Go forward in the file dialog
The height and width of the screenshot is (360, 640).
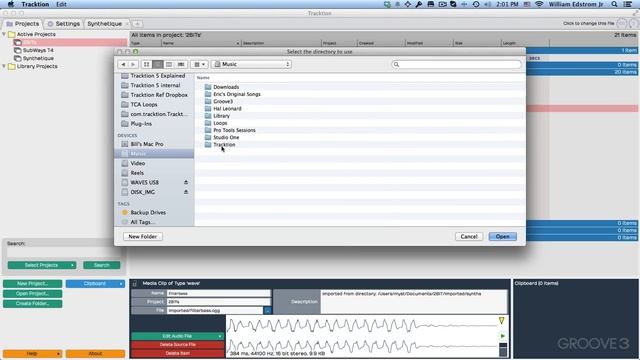(133, 64)
